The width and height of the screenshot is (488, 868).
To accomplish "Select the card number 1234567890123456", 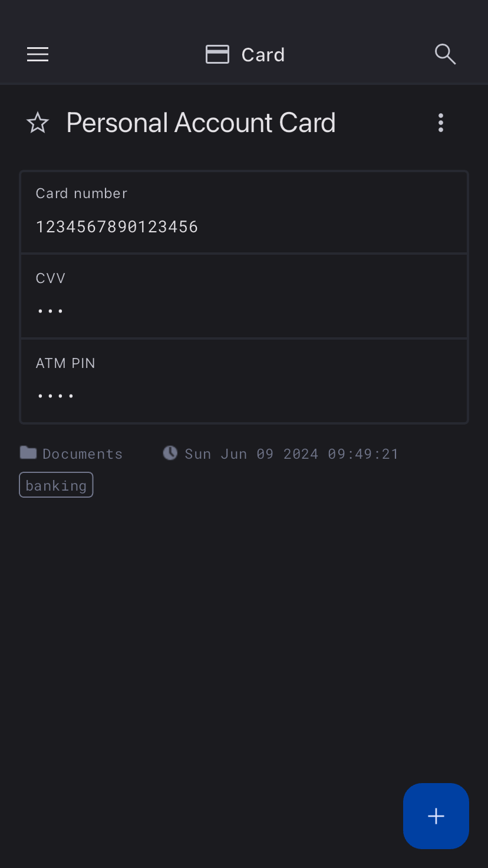I will pos(117,227).
